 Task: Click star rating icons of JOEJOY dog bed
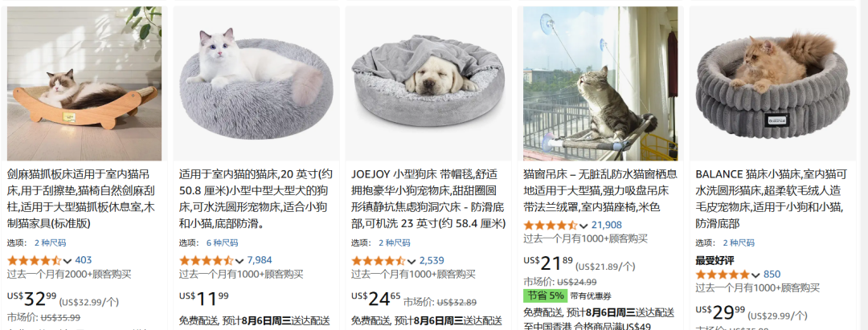pos(378,261)
